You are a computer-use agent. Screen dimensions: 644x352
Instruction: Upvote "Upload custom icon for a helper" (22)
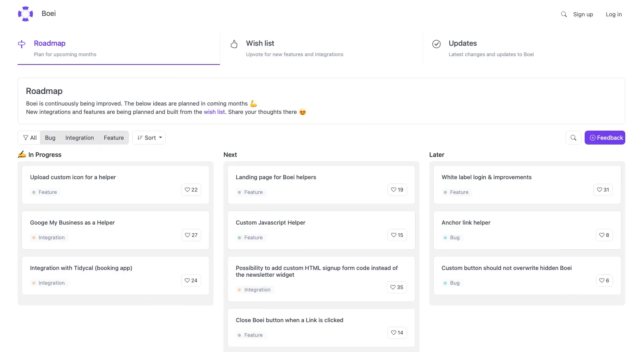coord(191,190)
